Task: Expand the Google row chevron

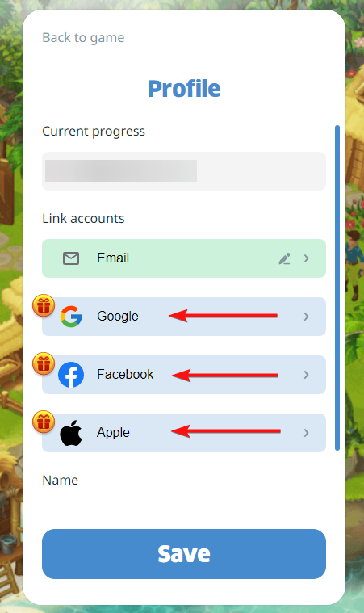Action: click(x=306, y=317)
